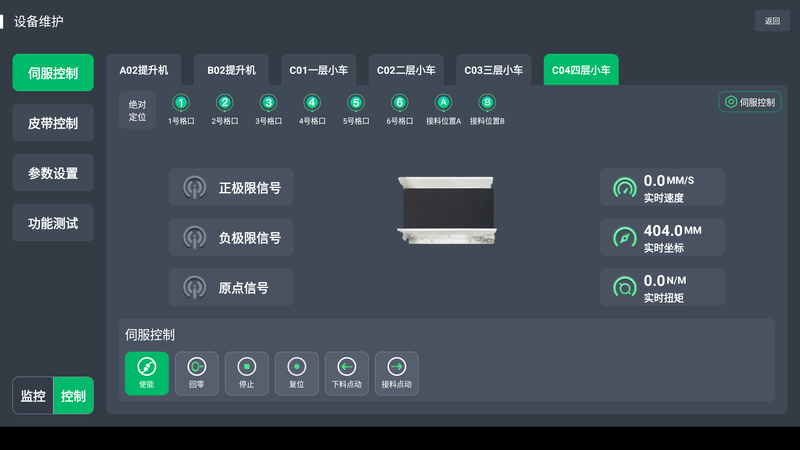Open the C01一层小车 tab
Viewport: 800px width, 450px height.
point(319,70)
